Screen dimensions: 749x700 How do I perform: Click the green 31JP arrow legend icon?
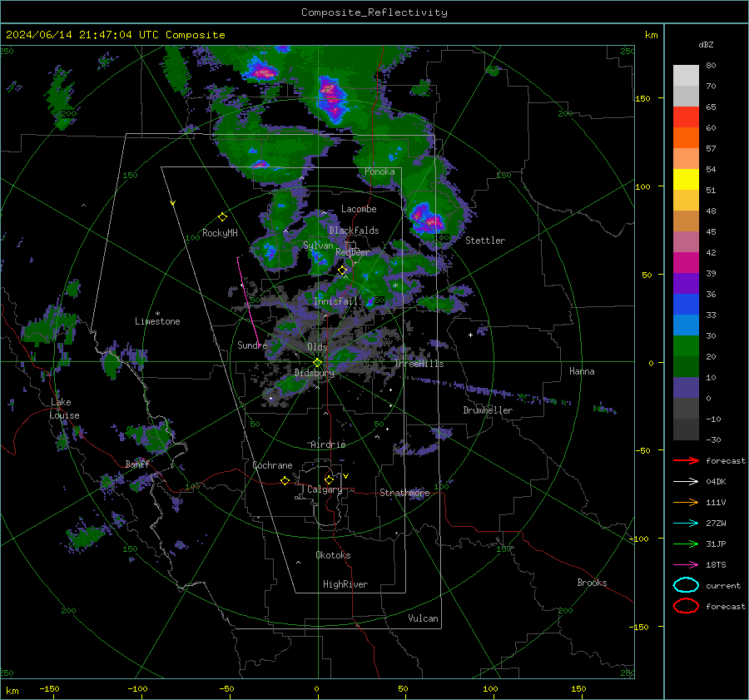pyautogui.click(x=686, y=544)
